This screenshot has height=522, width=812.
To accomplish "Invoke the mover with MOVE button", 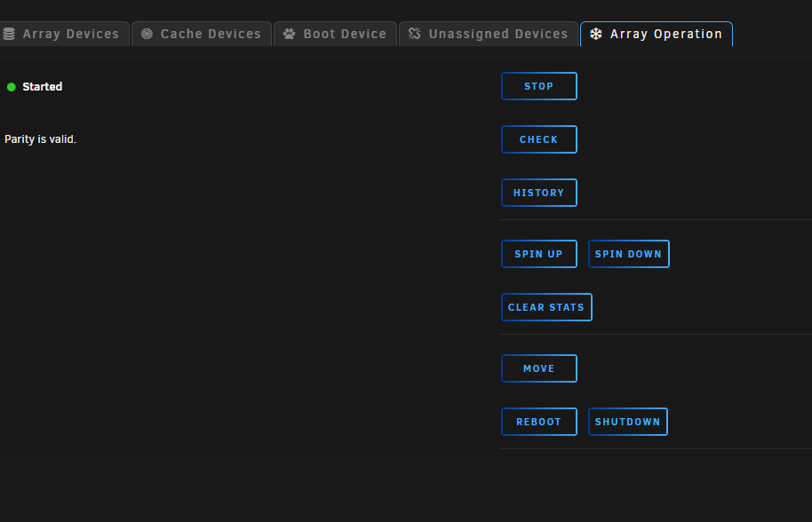I will click(539, 368).
